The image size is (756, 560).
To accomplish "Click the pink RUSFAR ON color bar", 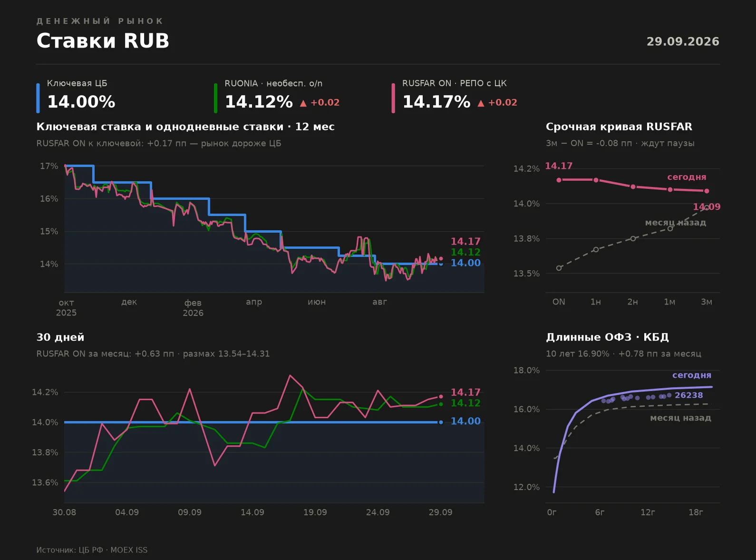I will click(393, 98).
